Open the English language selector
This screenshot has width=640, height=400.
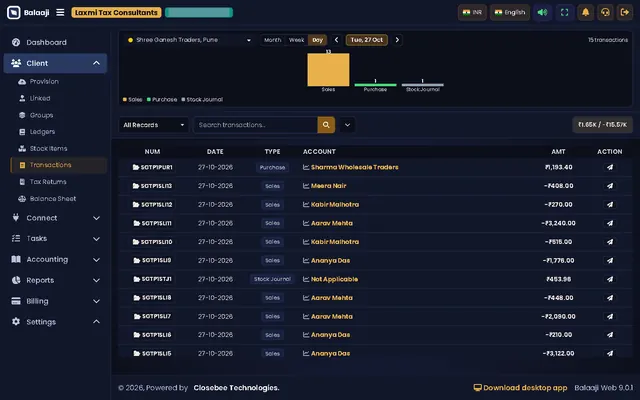pyautogui.click(x=510, y=12)
